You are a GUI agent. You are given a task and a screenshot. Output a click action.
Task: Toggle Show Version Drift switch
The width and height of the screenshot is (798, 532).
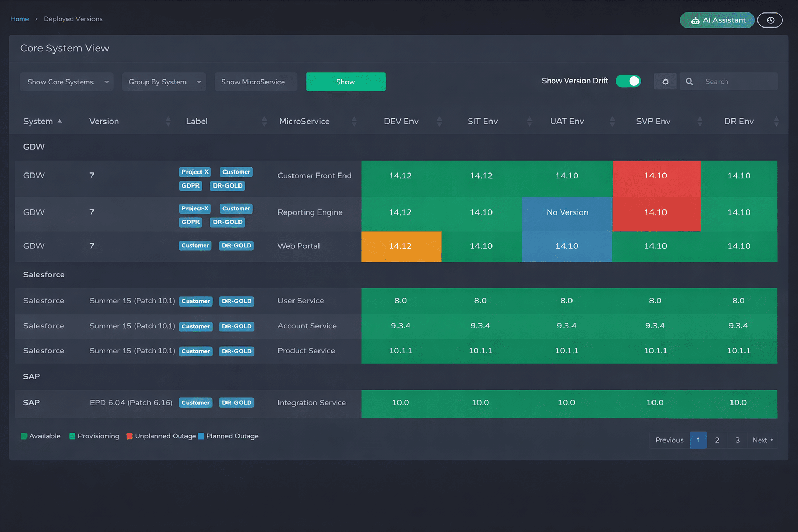pyautogui.click(x=628, y=81)
